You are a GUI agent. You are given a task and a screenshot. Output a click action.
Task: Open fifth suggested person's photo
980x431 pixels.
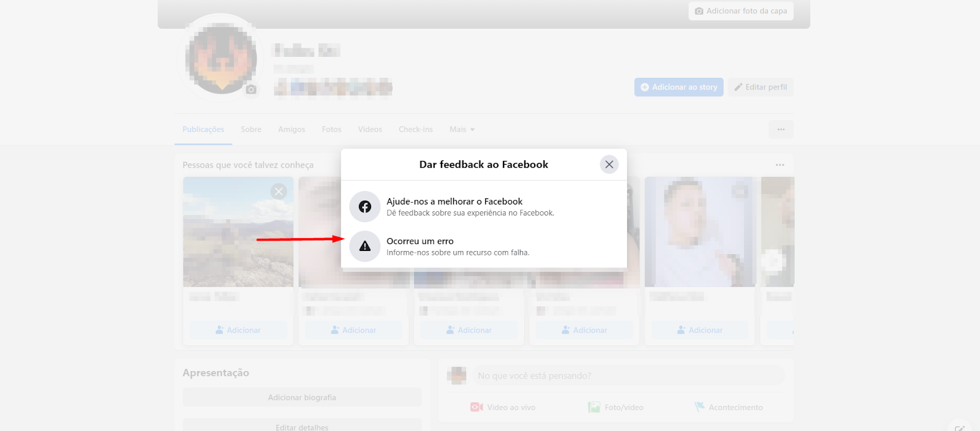click(x=700, y=232)
